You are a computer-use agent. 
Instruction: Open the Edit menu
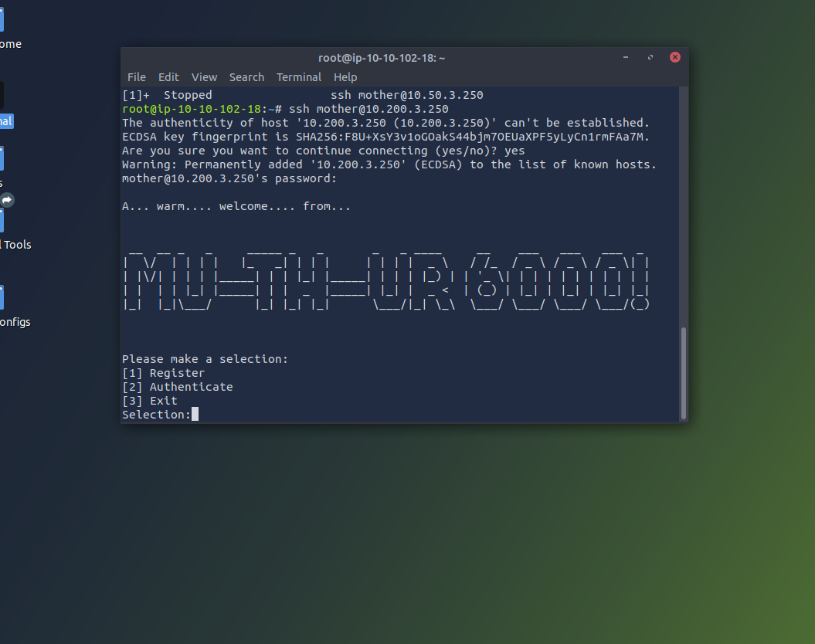(168, 77)
